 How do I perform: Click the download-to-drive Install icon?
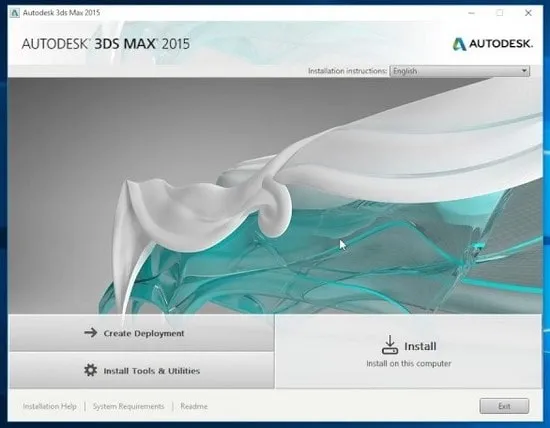(390, 345)
